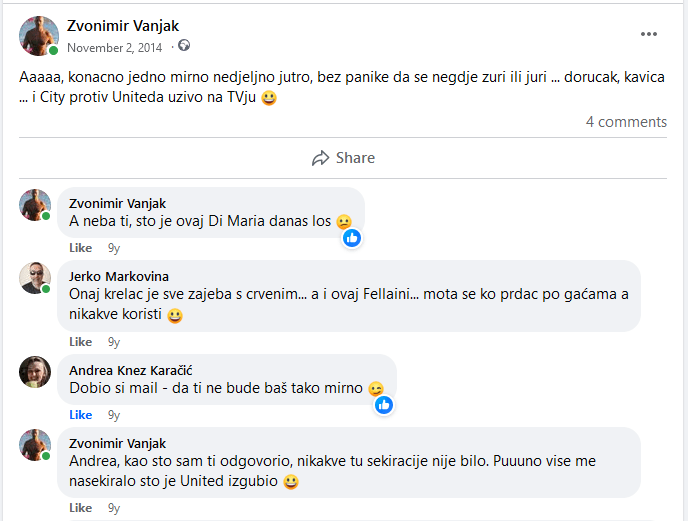Like Jerko Markovina's Fellaini comment
The image size is (688, 521).
point(80,342)
